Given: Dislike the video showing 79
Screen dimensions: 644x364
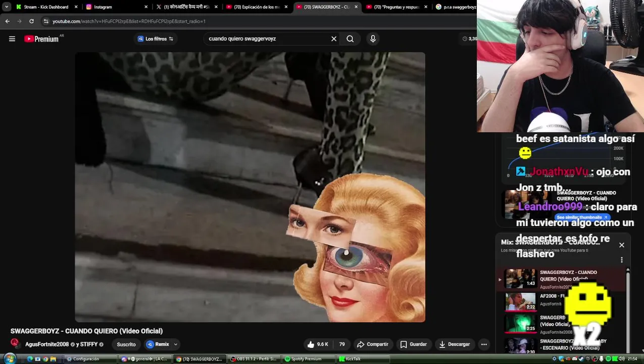Looking at the screenshot, I should click(342, 344).
